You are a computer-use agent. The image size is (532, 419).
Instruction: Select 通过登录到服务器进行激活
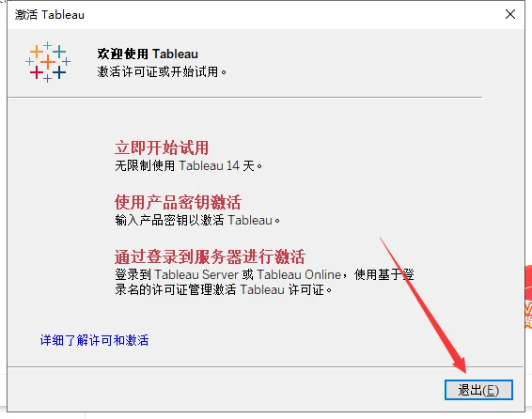(x=210, y=256)
